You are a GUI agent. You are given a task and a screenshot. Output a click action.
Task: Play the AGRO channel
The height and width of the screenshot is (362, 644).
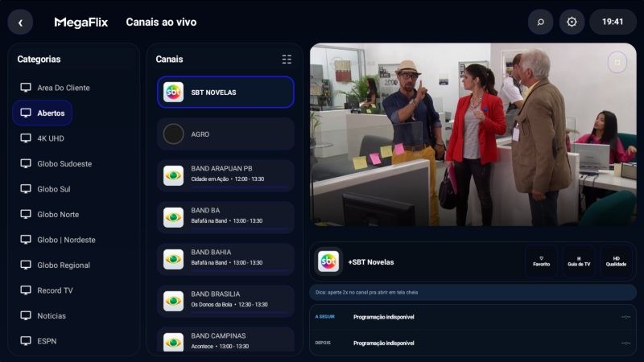[x=225, y=134]
